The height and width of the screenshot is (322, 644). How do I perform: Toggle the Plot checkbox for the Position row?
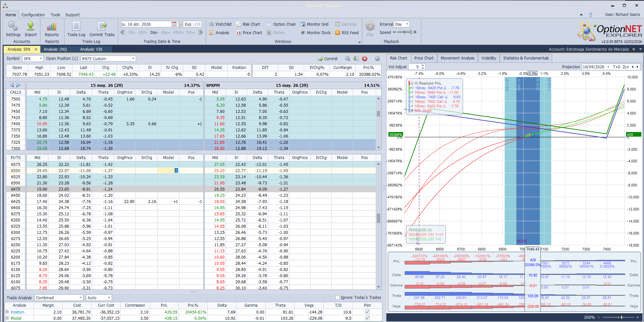coord(367,312)
